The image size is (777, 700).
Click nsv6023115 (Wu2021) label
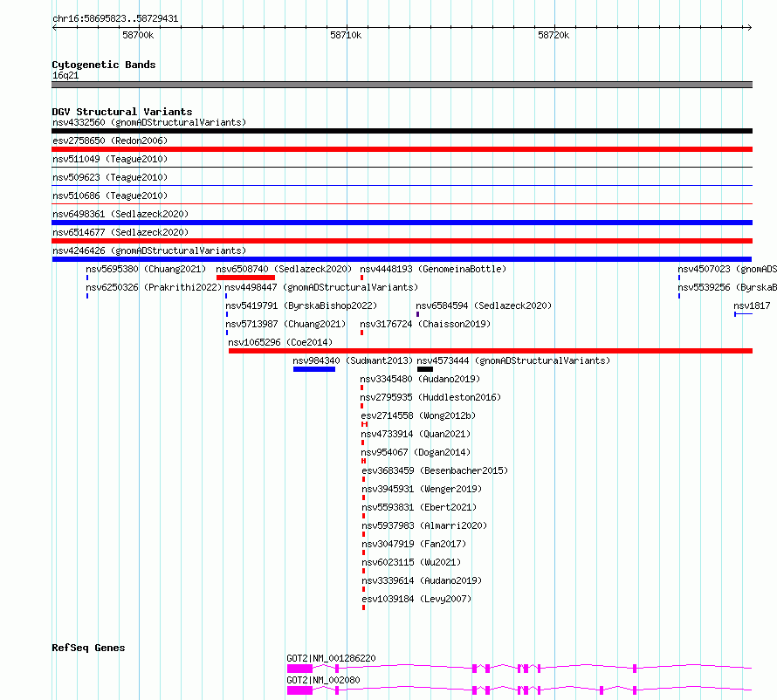411,562
